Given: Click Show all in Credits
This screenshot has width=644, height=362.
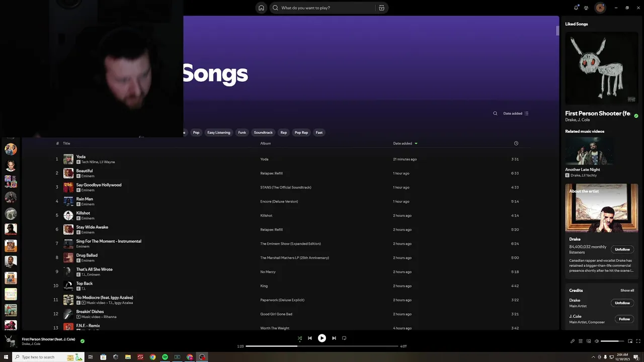Looking at the screenshot, I should (x=627, y=290).
